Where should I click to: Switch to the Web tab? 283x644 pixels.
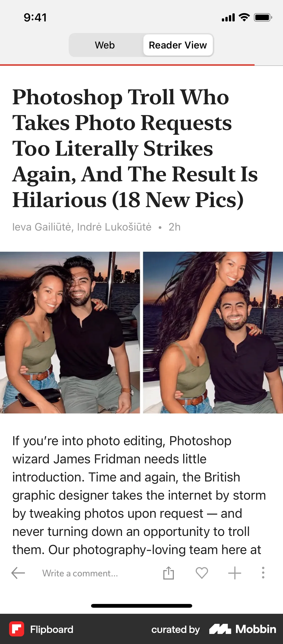pos(105,45)
